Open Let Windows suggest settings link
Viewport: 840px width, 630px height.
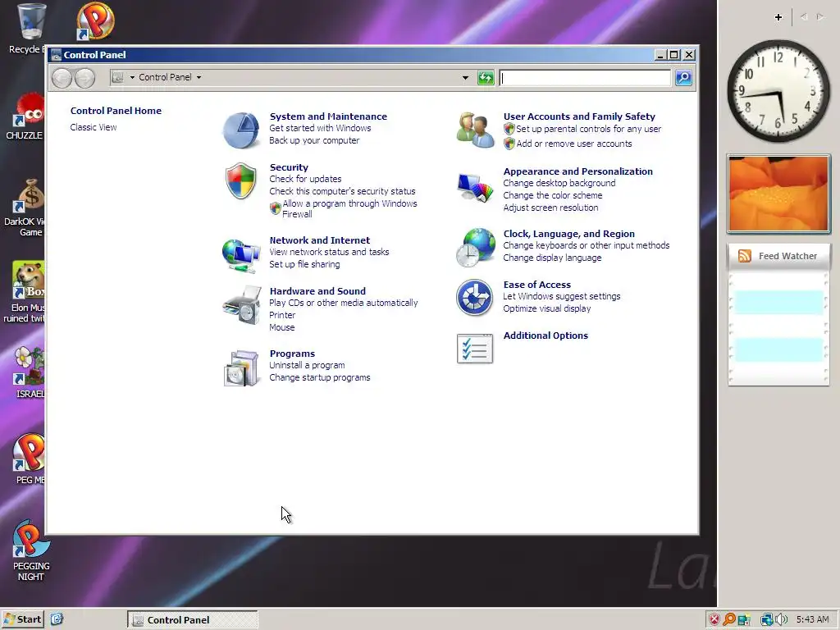(x=561, y=297)
